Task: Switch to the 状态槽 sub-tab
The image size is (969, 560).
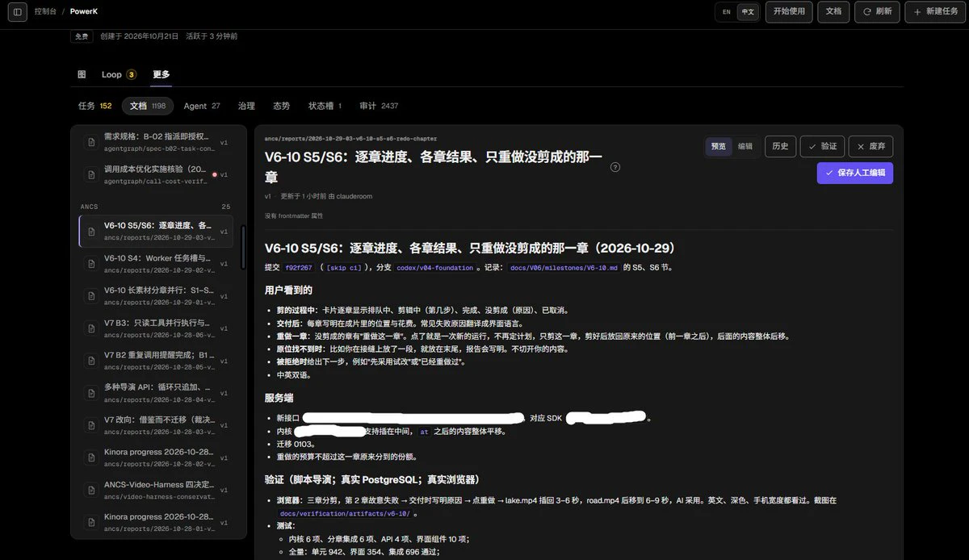Action: (x=325, y=106)
